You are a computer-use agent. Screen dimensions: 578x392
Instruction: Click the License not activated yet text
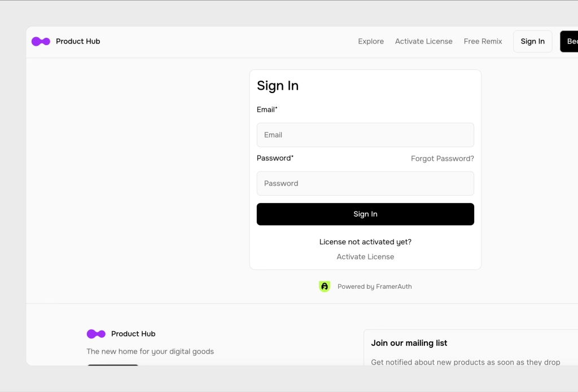coord(365,241)
